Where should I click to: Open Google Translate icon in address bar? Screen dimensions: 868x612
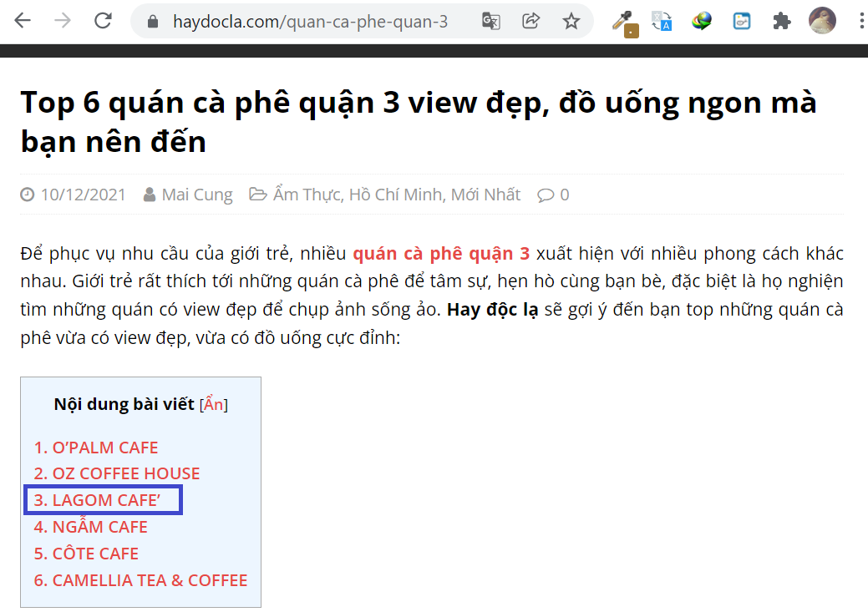click(x=491, y=21)
